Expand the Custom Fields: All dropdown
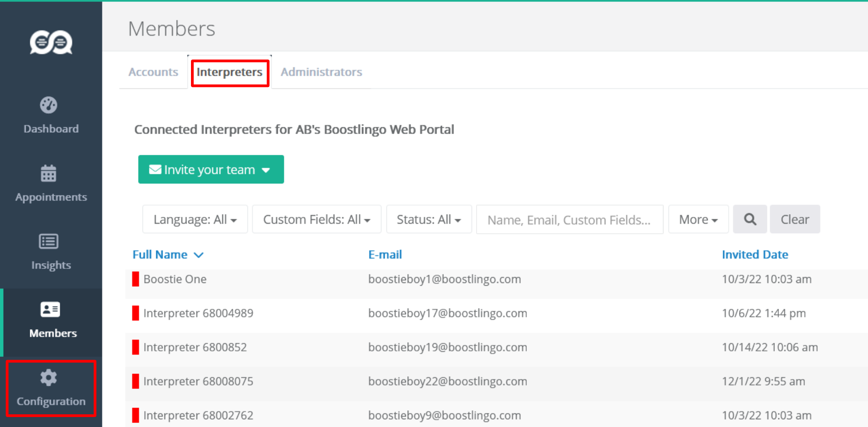The height and width of the screenshot is (427, 868). [x=317, y=219]
